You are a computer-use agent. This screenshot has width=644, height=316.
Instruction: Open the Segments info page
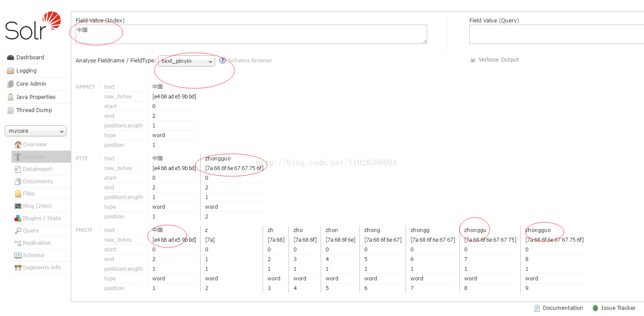(42, 268)
